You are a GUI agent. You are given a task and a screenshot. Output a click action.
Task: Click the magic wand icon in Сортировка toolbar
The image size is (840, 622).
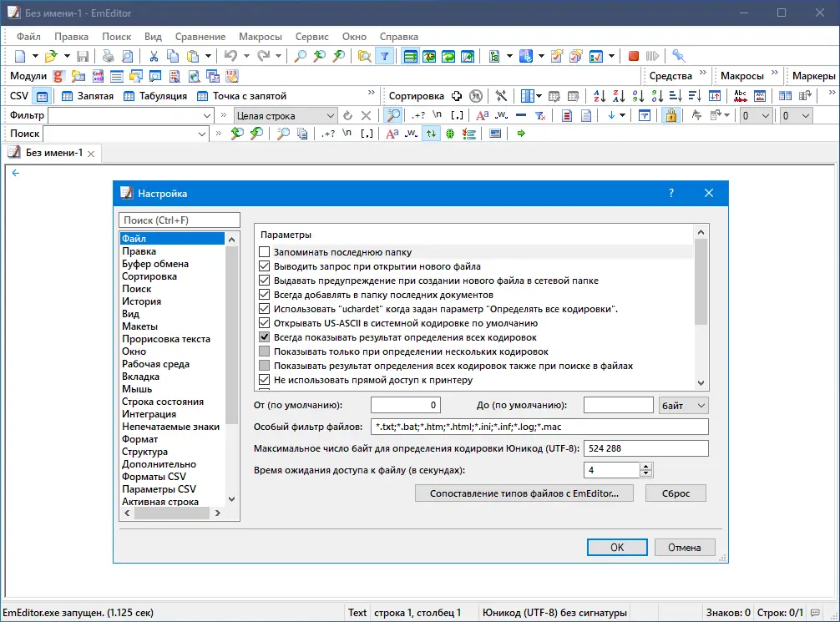[501, 97]
